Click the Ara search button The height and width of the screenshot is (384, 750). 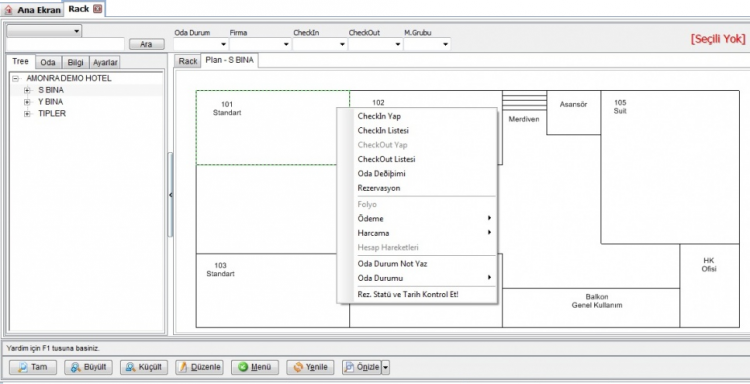tap(146, 44)
